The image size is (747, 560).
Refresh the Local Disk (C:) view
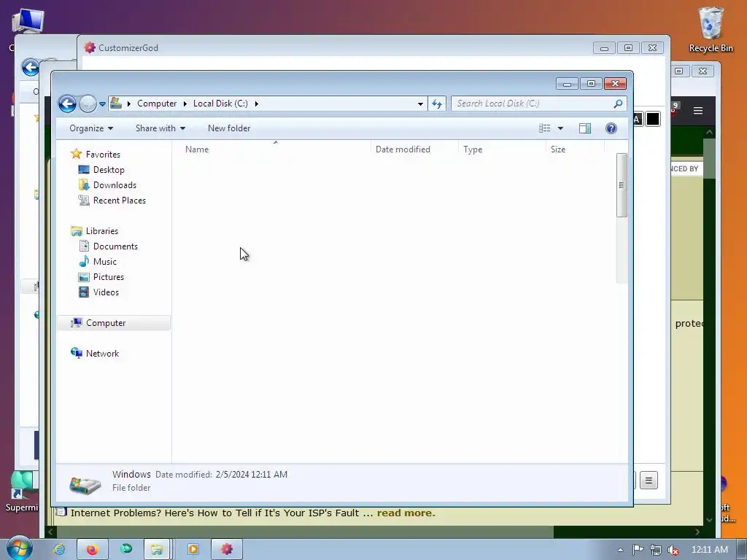point(437,104)
